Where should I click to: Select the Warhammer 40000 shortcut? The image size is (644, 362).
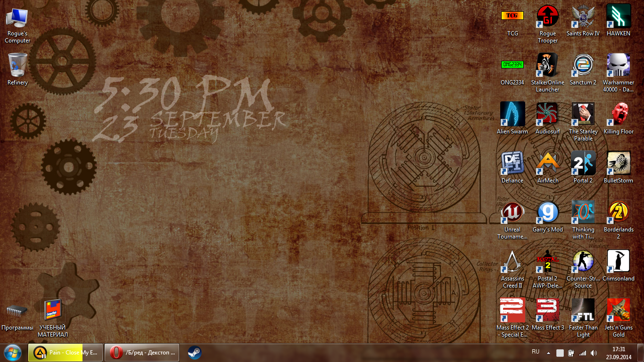click(619, 73)
